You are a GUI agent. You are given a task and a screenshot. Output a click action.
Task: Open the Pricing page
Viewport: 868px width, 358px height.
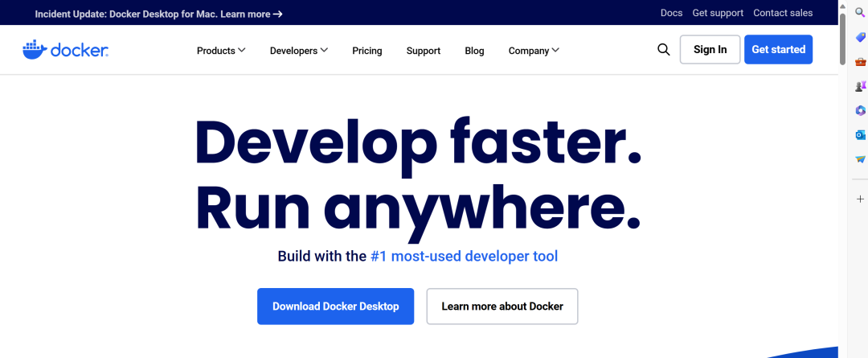pos(367,51)
